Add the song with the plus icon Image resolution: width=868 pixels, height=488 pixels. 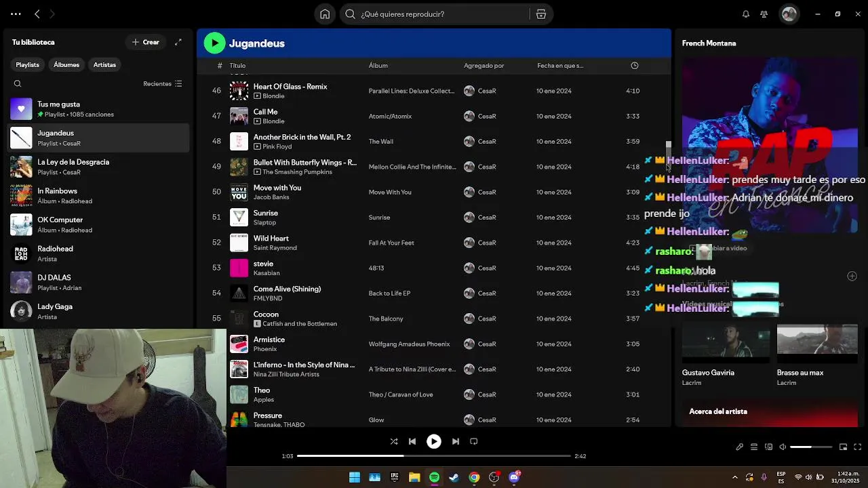coord(852,276)
